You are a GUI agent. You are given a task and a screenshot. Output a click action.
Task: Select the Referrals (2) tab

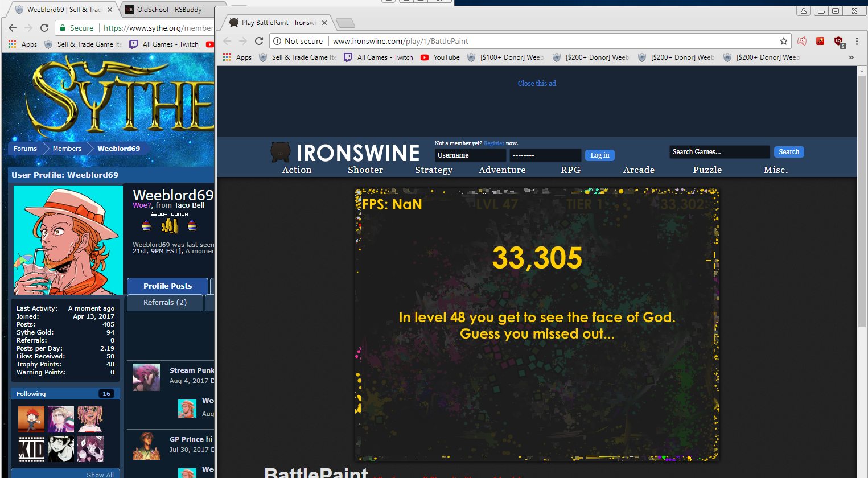click(165, 303)
